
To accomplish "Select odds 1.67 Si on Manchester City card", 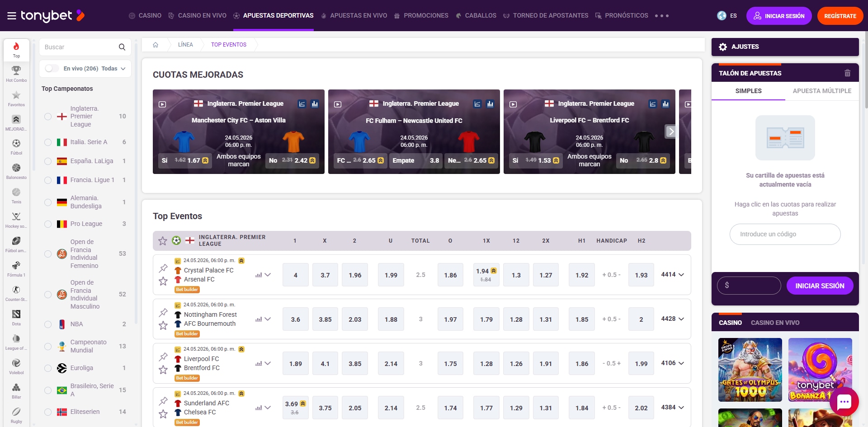I will click(185, 160).
